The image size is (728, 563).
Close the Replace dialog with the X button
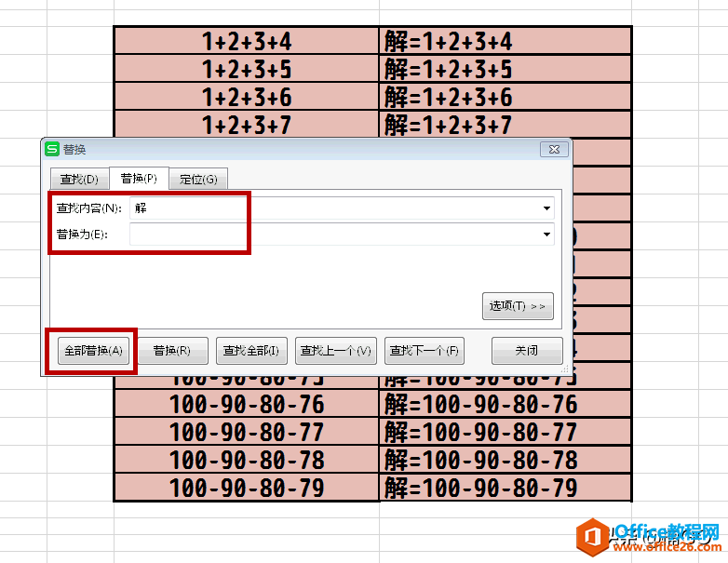tap(554, 149)
